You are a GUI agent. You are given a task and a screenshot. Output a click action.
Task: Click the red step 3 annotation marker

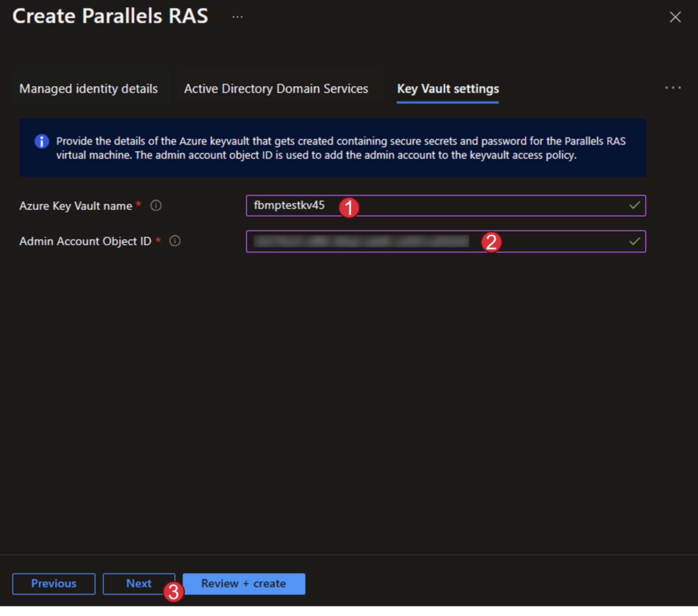coord(174,591)
